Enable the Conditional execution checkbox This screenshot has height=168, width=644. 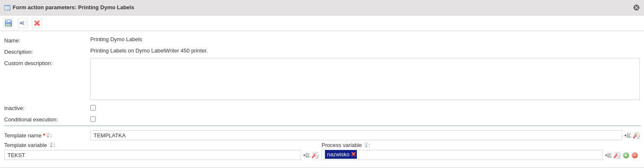93,119
